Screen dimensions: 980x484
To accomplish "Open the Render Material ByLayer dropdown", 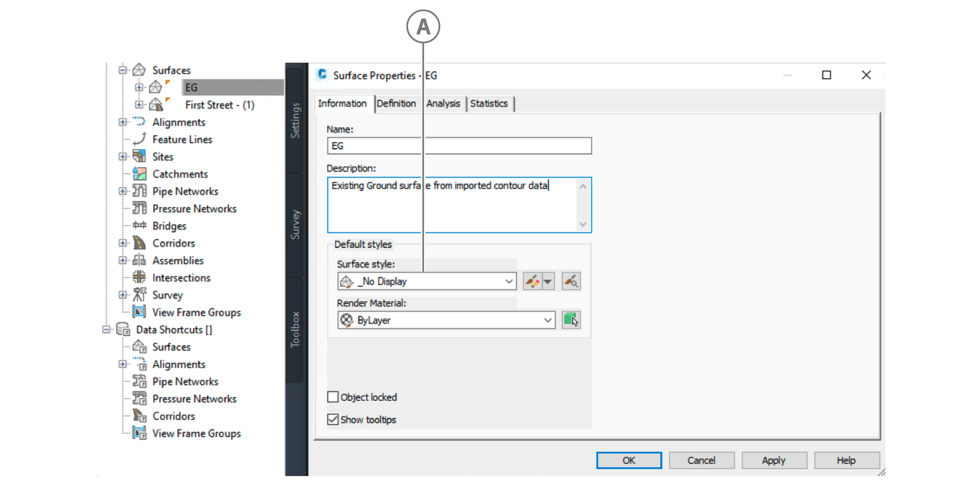I will click(x=548, y=320).
